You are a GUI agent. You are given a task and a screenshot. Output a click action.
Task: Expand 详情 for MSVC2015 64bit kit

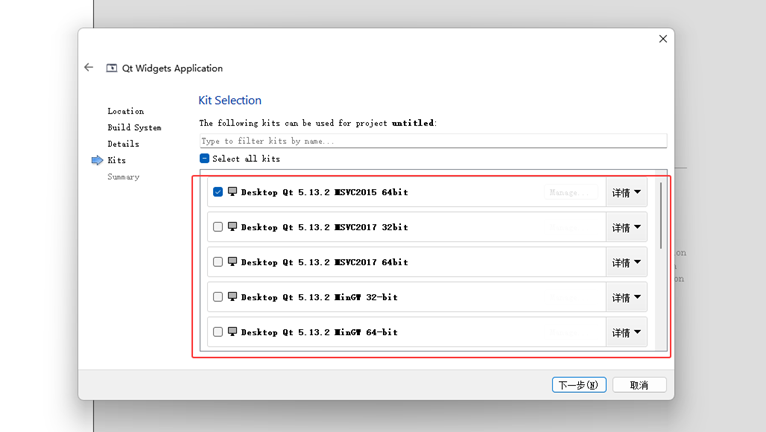[626, 193]
